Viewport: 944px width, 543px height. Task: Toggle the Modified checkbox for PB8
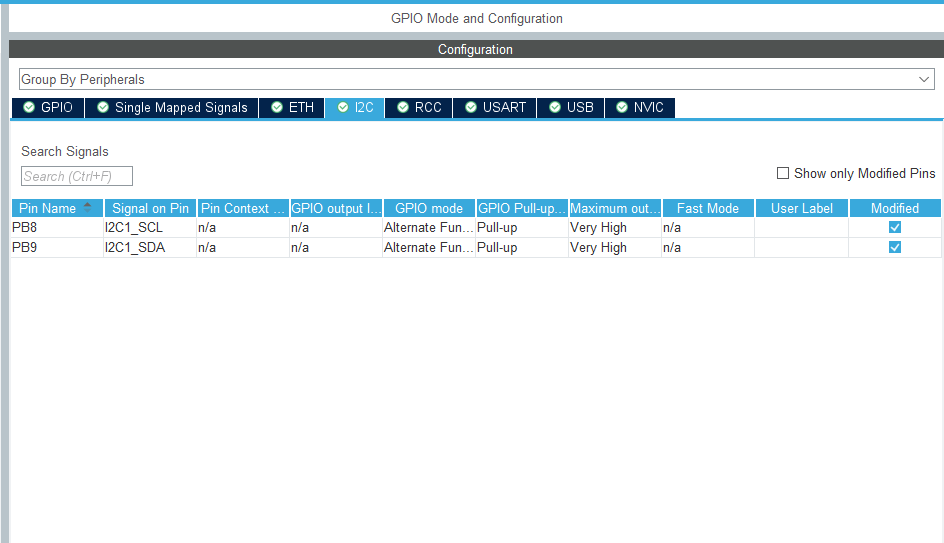[895, 227]
